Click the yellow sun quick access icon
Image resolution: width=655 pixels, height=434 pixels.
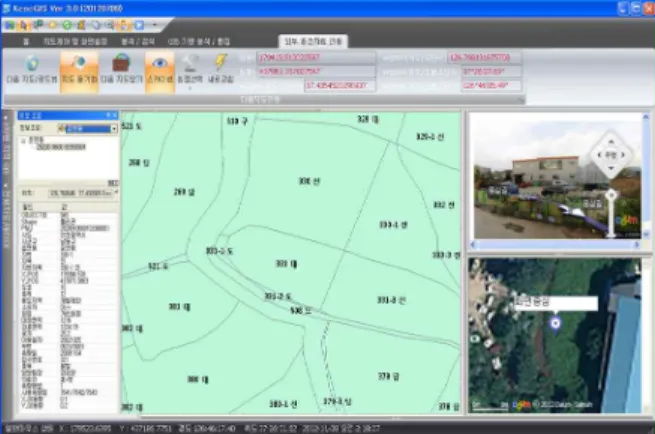(x=52, y=25)
